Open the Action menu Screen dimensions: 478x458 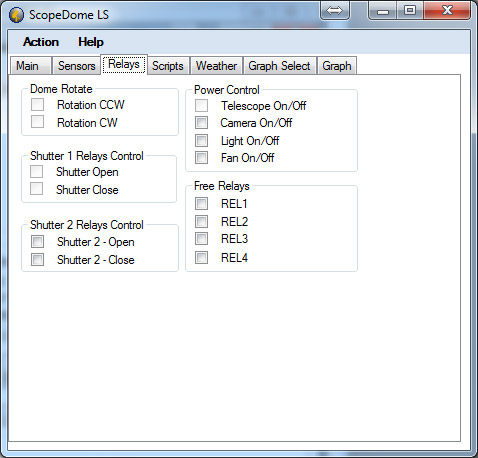pyautogui.click(x=41, y=42)
